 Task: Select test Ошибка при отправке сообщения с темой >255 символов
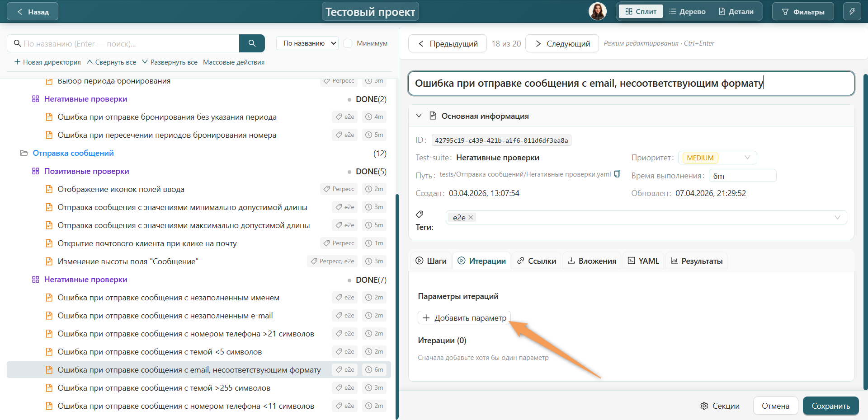click(164, 388)
